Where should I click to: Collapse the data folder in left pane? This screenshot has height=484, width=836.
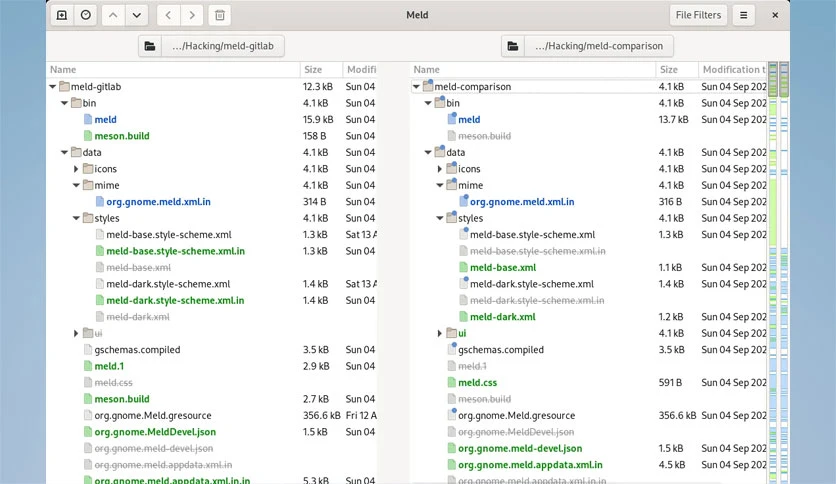[64, 152]
